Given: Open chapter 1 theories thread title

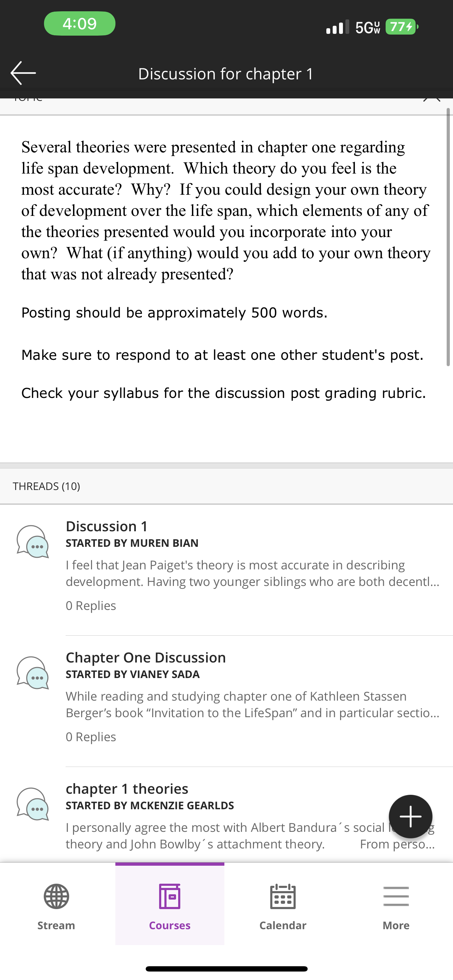Looking at the screenshot, I should pyautogui.click(x=127, y=789).
